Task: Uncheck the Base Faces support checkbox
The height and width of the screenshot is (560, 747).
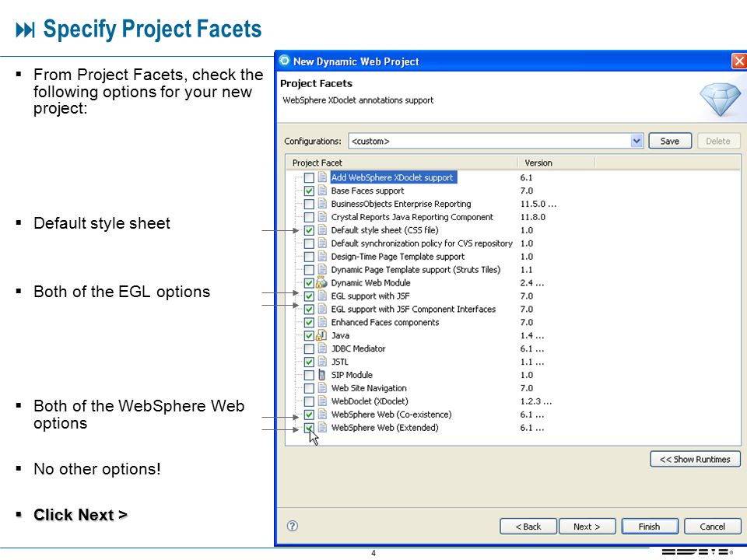Action: (x=309, y=191)
